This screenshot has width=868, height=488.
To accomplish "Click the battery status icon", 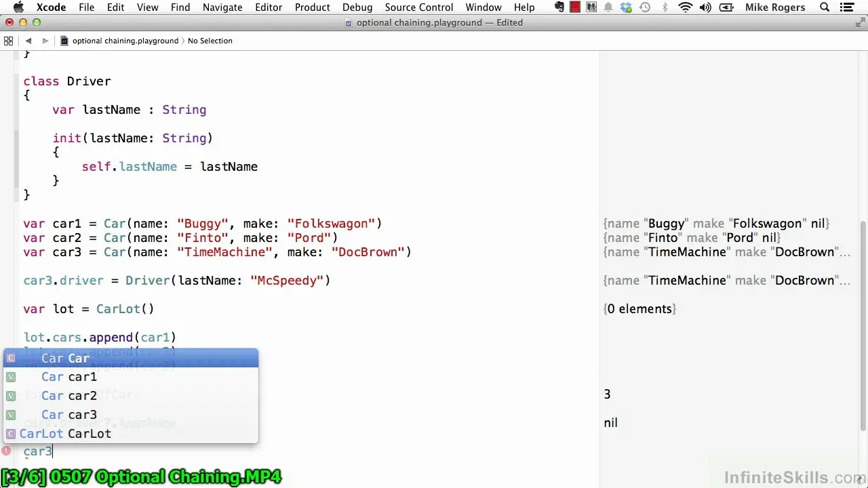I will pyautogui.click(x=726, y=7).
